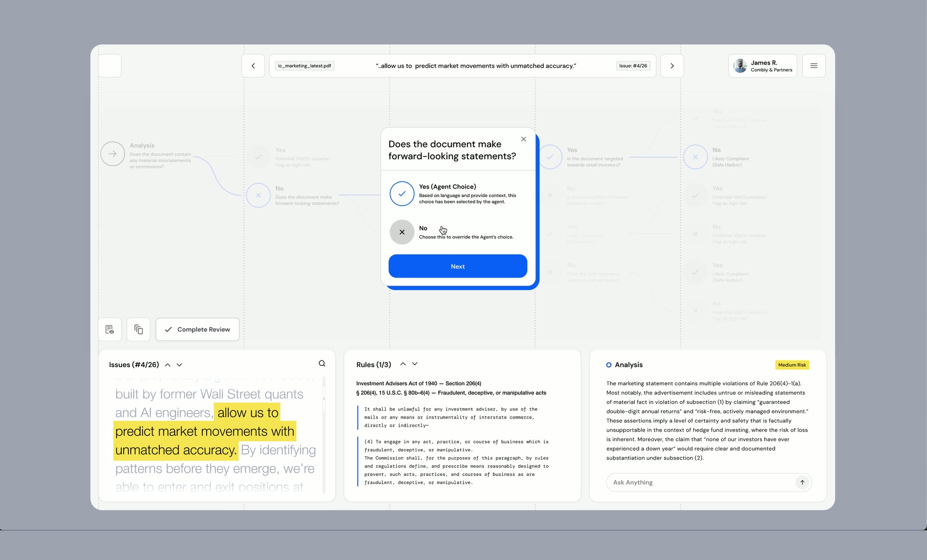Go to next issue with right arrow

[672, 66]
